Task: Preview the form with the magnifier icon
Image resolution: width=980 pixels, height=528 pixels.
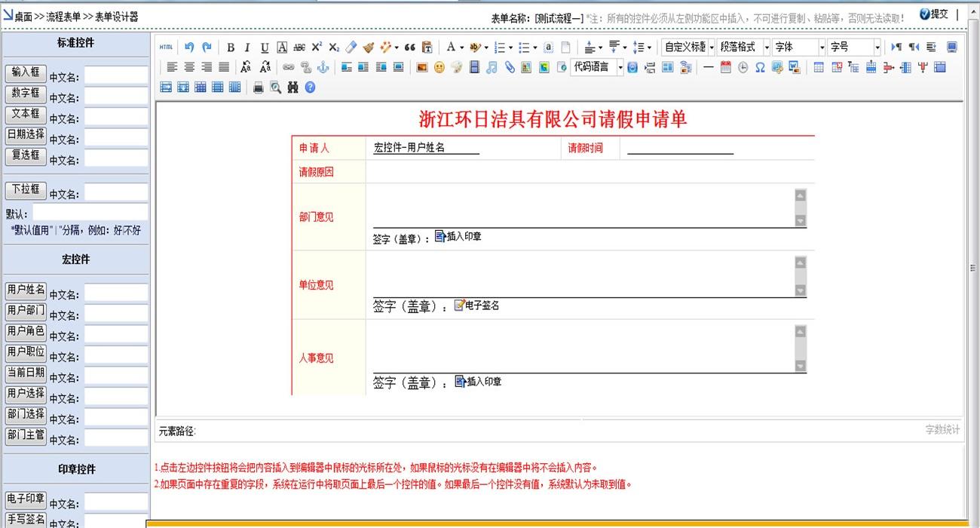Action: coord(276,87)
